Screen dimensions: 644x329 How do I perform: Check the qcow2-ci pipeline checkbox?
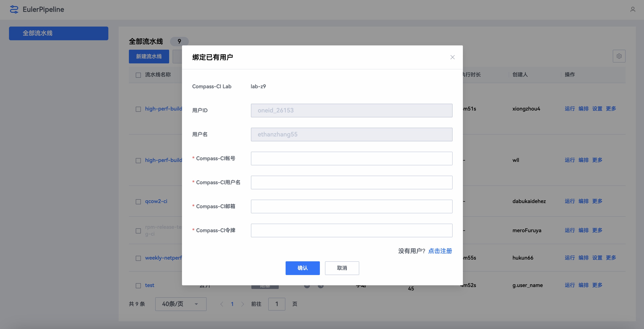tap(138, 202)
